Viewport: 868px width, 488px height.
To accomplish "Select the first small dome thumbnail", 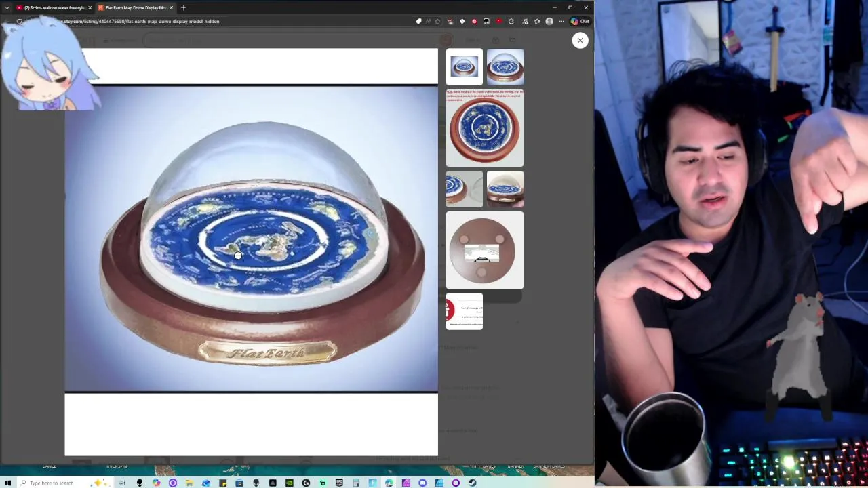I will tap(465, 66).
